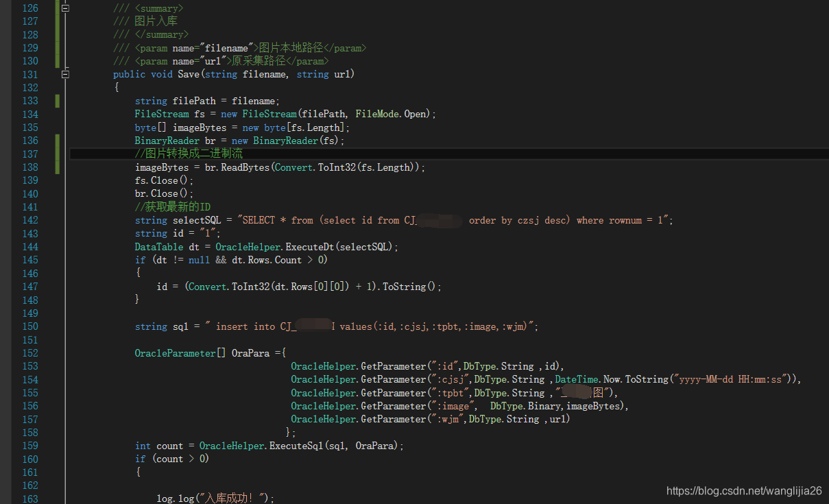Click the "new BinaryReader(fs)" expression
The height and width of the screenshot is (504, 829).
[285, 141]
